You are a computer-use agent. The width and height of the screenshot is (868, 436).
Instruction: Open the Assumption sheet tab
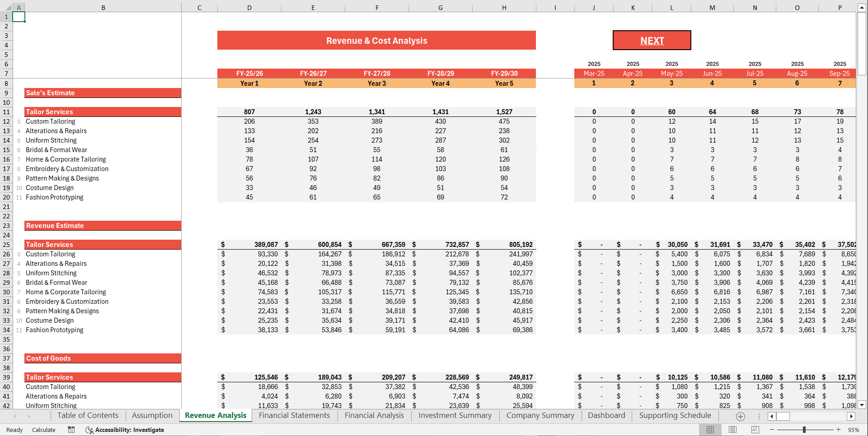tap(152, 415)
